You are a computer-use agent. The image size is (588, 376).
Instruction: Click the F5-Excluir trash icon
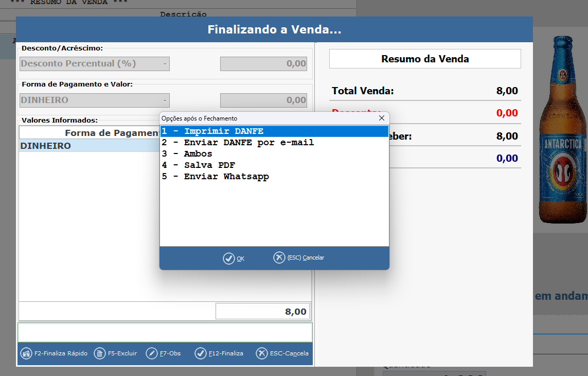100,353
